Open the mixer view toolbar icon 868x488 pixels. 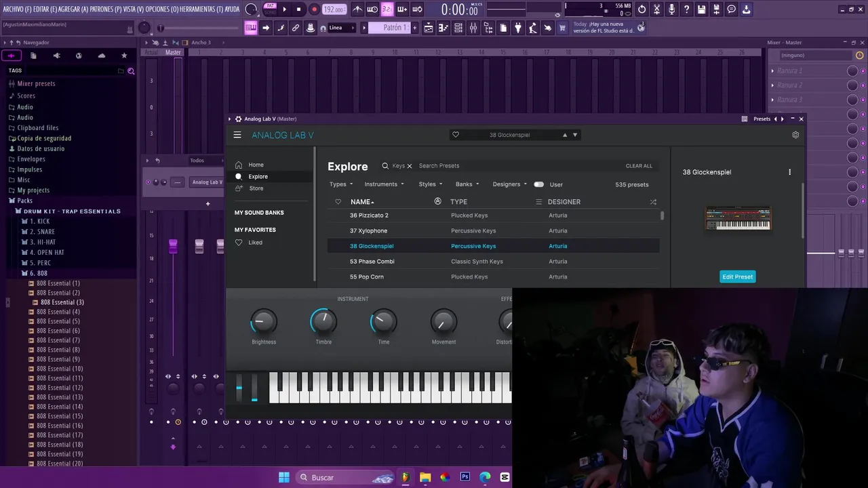tap(473, 28)
